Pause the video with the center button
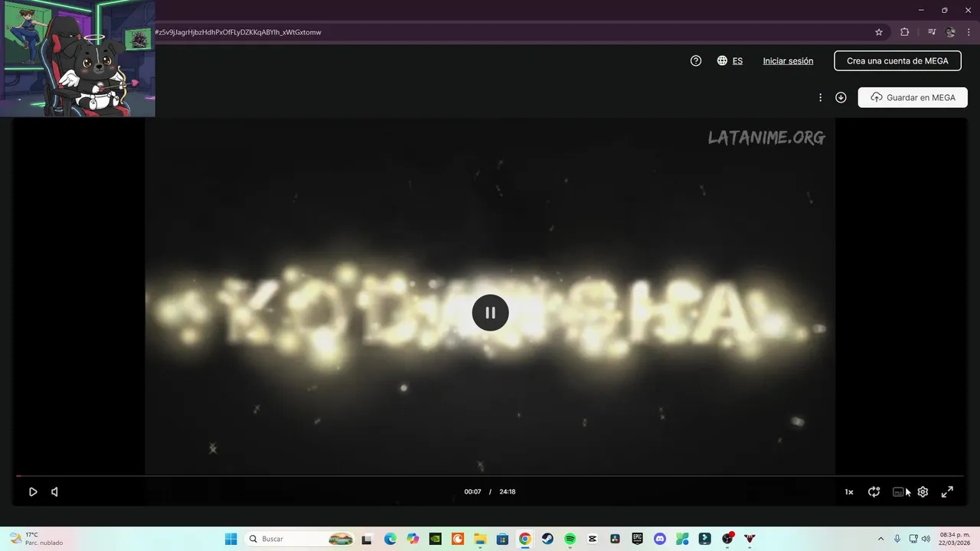 pos(490,312)
